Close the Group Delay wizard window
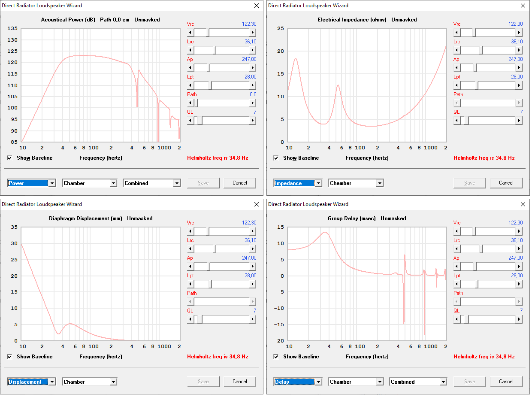The width and height of the screenshot is (532, 397). [523, 204]
